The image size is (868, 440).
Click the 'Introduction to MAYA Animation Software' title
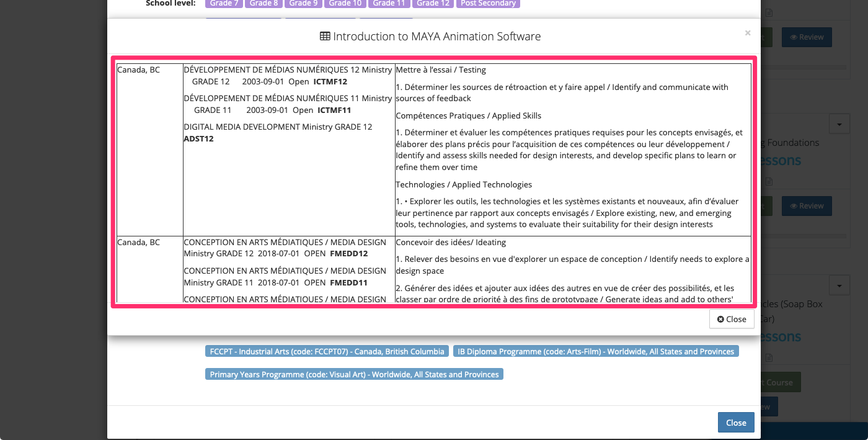pos(437,37)
